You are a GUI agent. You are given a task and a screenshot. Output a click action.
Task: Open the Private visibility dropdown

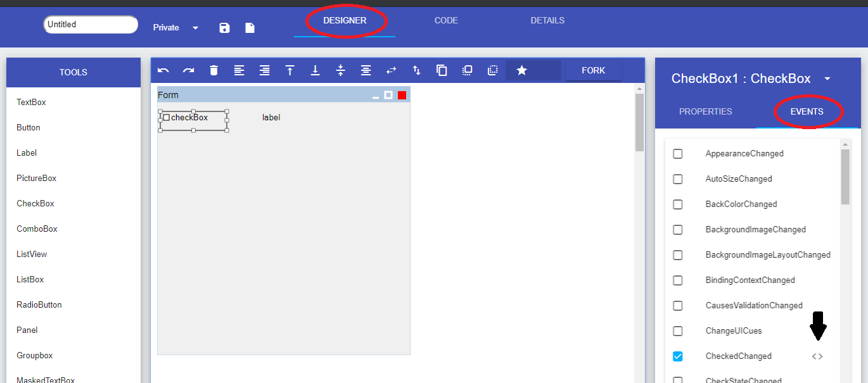coord(176,28)
